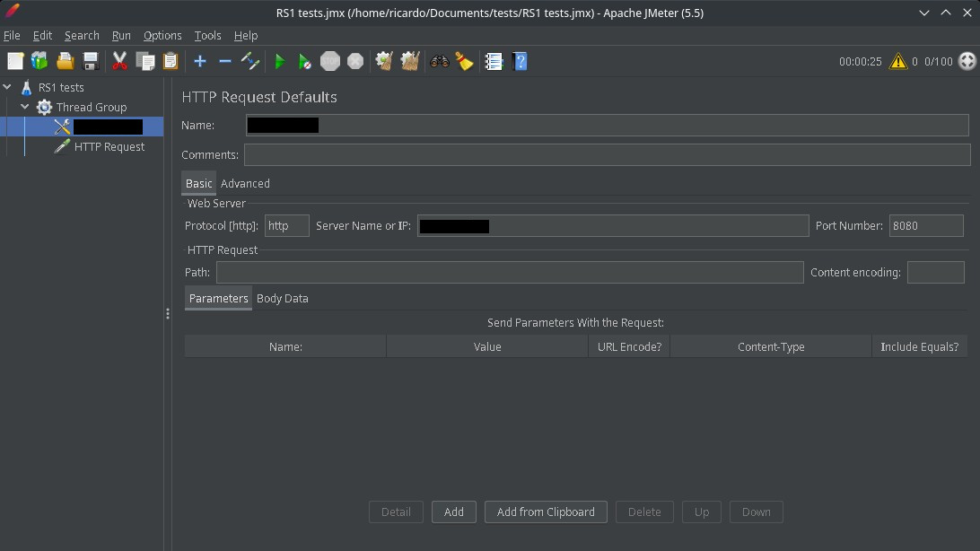The height and width of the screenshot is (551, 980).
Task: Stop the test with Stop icon
Action: 330,61
